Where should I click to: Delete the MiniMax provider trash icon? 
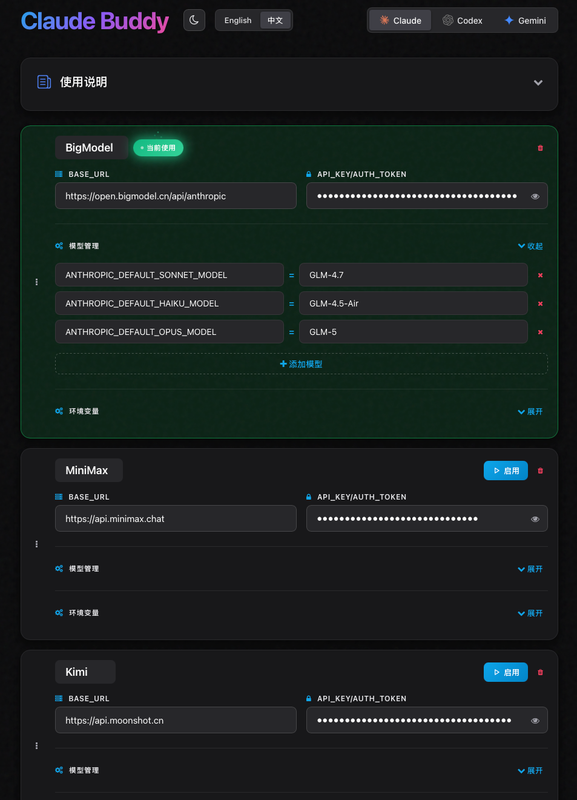(x=540, y=470)
